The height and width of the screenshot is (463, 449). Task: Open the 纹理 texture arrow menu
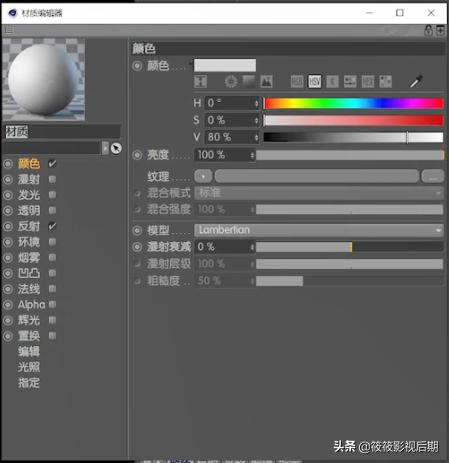tap(203, 176)
